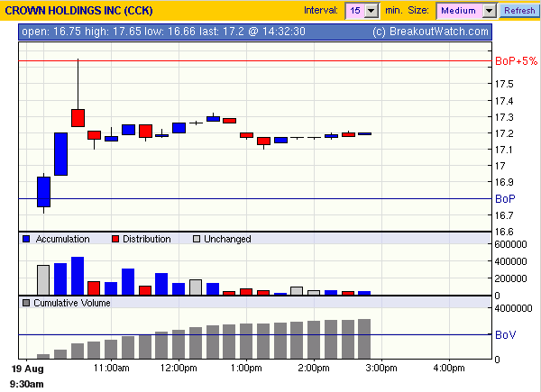Screen dimensions: 541x392
Task: Select the interval value 15 field
Action: pyautogui.click(x=355, y=11)
